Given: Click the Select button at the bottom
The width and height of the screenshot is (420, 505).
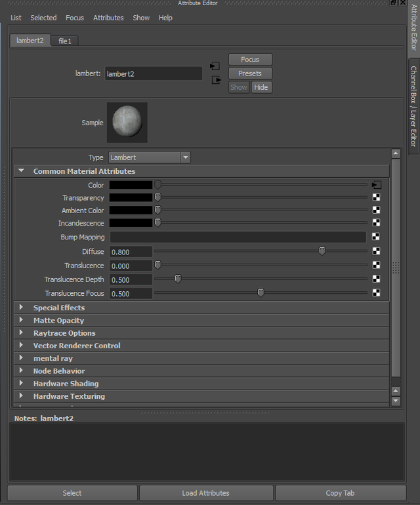Looking at the screenshot, I should [72, 493].
